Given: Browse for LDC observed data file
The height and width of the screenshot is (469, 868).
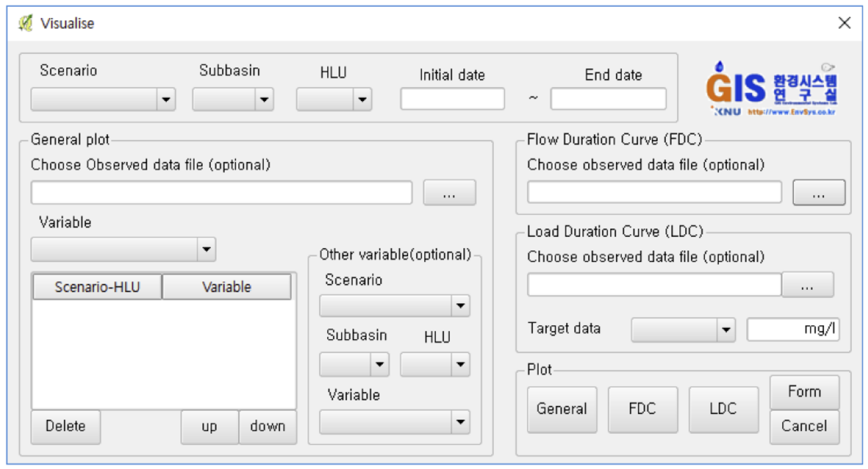Looking at the screenshot, I should 807,285.
